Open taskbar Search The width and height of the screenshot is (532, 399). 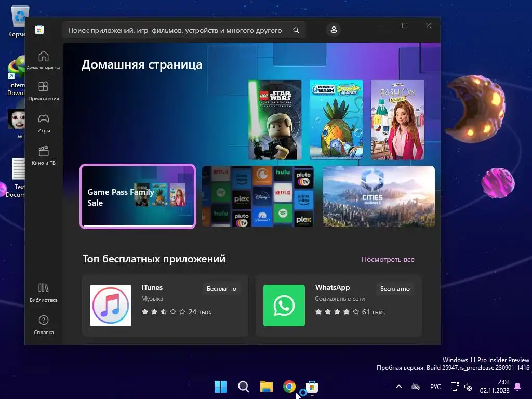pyautogui.click(x=243, y=387)
